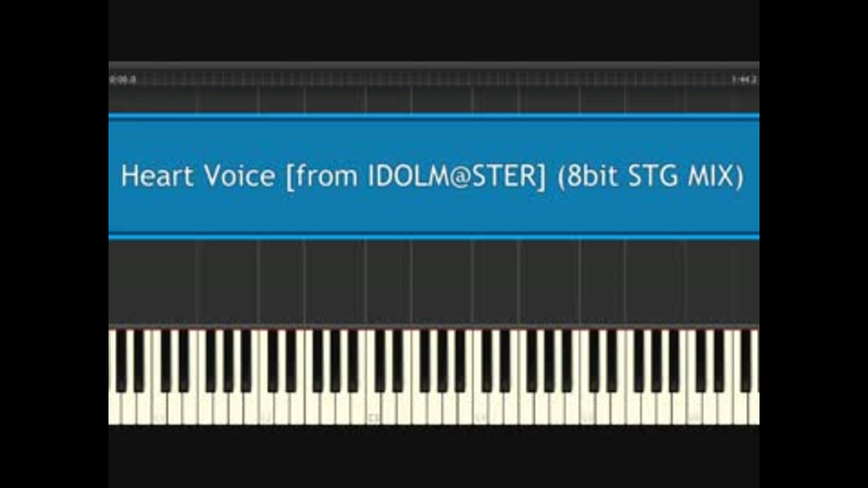
Task: Play the white key labeled C5
Action: [586, 409]
